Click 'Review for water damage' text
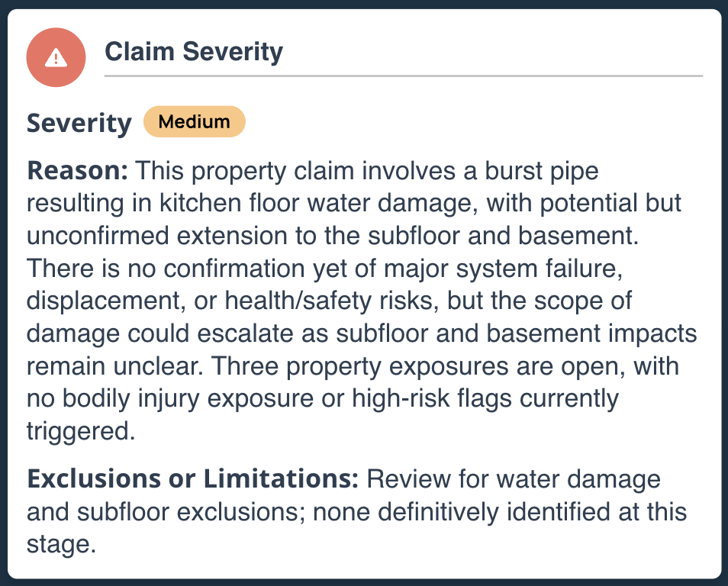This screenshot has width=728, height=586. pyautogui.click(x=514, y=479)
